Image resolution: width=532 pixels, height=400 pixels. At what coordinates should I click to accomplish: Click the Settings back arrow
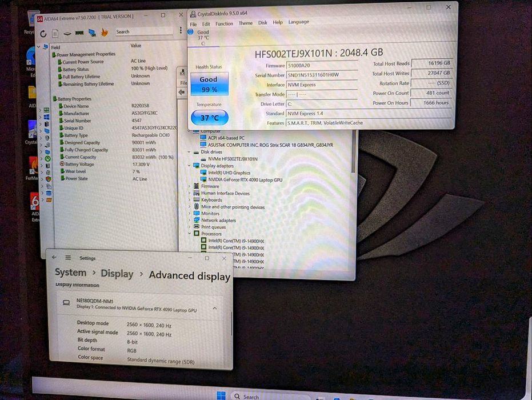(x=54, y=257)
